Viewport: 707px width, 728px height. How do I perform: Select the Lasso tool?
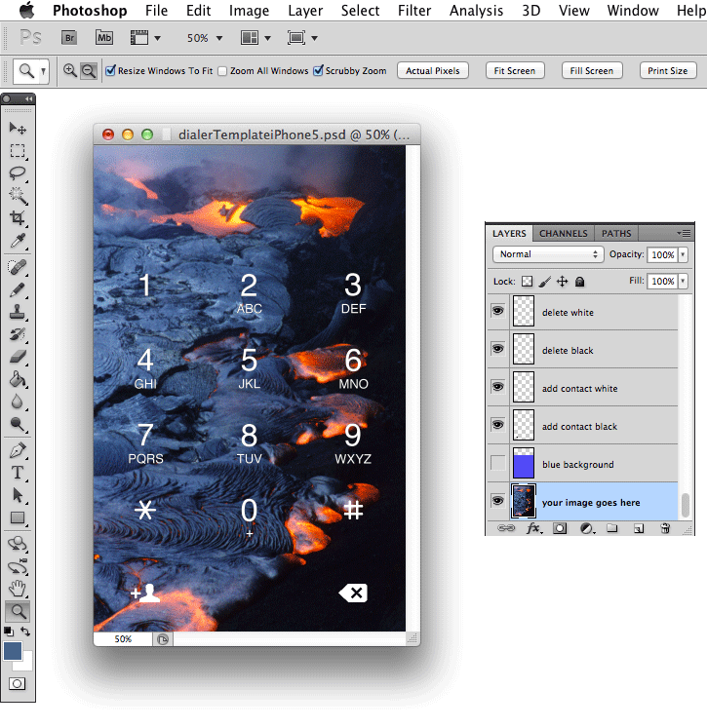click(x=18, y=173)
